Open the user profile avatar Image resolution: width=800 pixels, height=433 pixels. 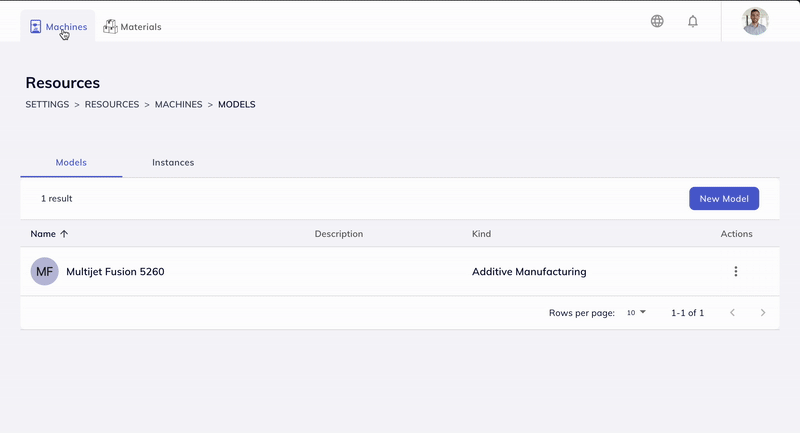pyautogui.click(x=755, y=21)
